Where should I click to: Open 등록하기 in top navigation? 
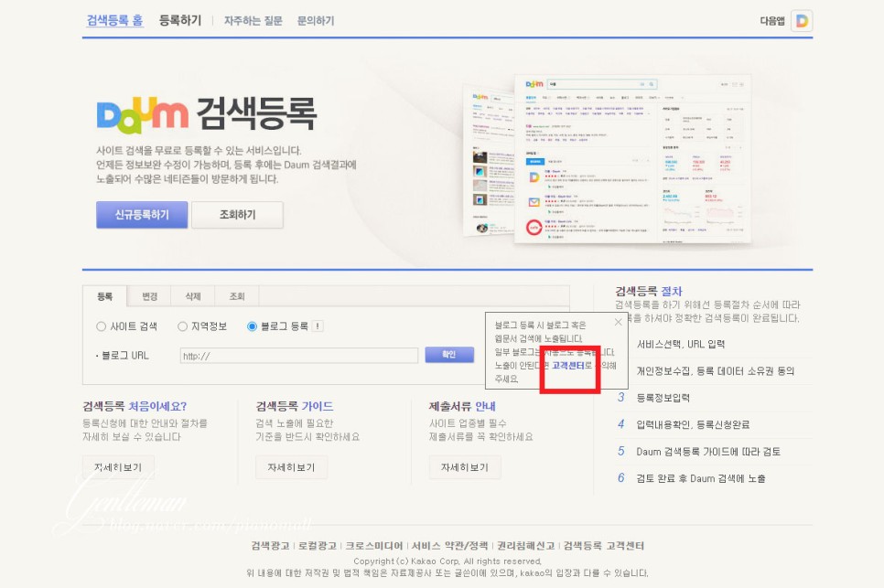coord(180,21)
